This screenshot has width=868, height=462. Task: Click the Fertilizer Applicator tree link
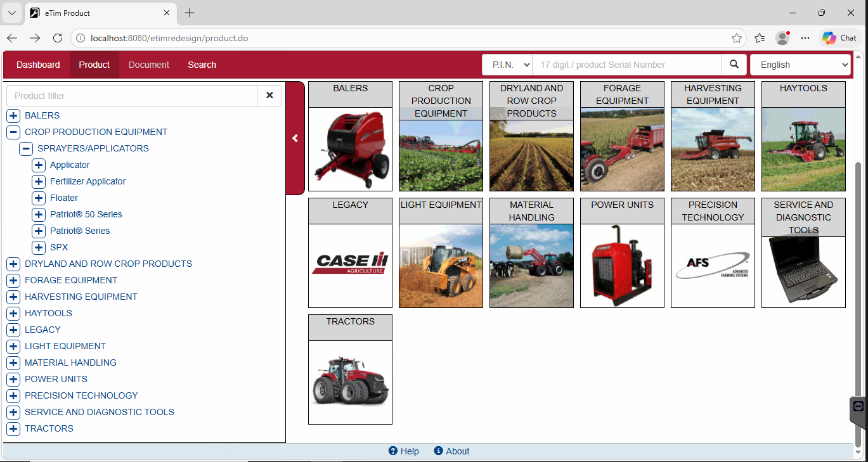pyautogui.click(x=88, y=181)
